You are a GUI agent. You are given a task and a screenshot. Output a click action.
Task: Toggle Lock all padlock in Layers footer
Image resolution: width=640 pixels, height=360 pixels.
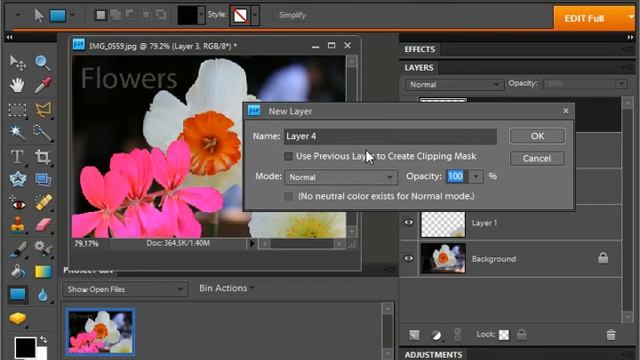(521, 335)
